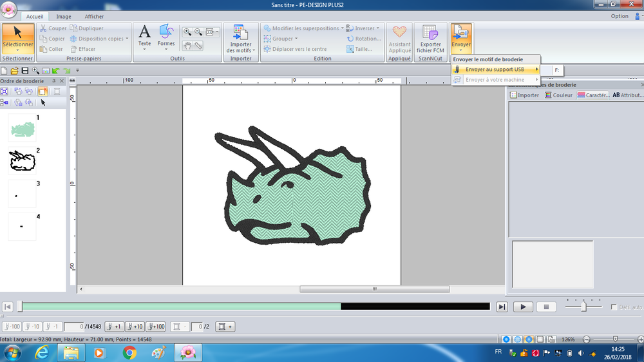Click the zoom in magnifier tool
The width and height of the screenshot is (644, 362).
187,32
